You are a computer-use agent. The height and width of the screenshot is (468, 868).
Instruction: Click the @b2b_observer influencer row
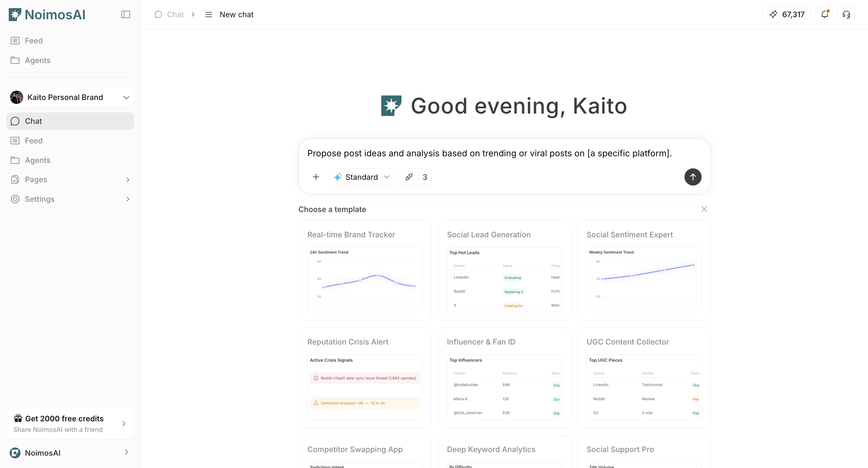point(505,413)
